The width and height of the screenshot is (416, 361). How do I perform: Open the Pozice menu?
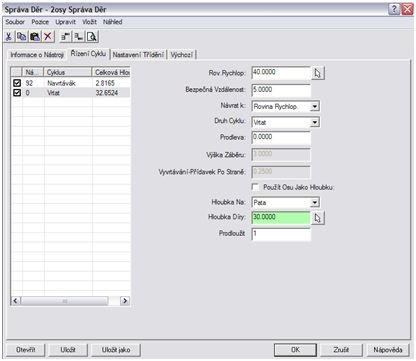40,22
